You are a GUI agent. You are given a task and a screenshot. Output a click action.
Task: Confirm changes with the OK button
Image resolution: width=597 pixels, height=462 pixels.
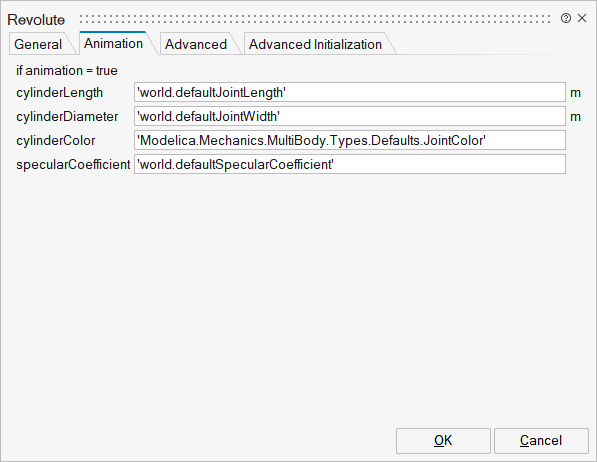[x=443, y=441]
